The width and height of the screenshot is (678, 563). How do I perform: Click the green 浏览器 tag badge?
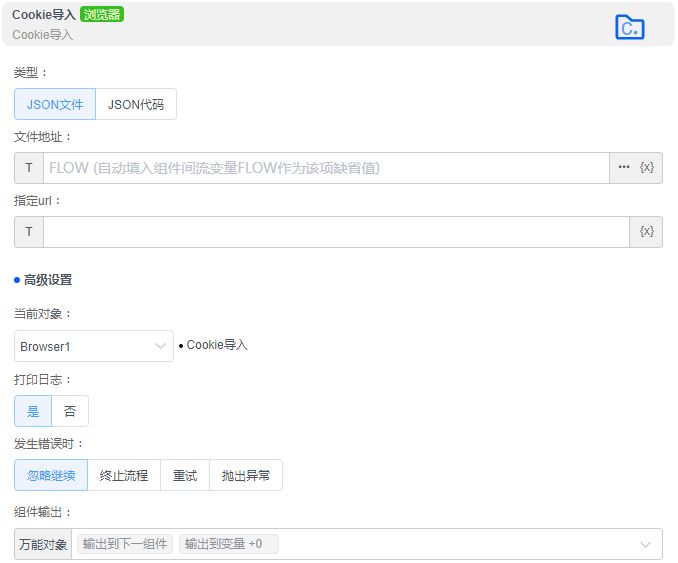(102, 14)
